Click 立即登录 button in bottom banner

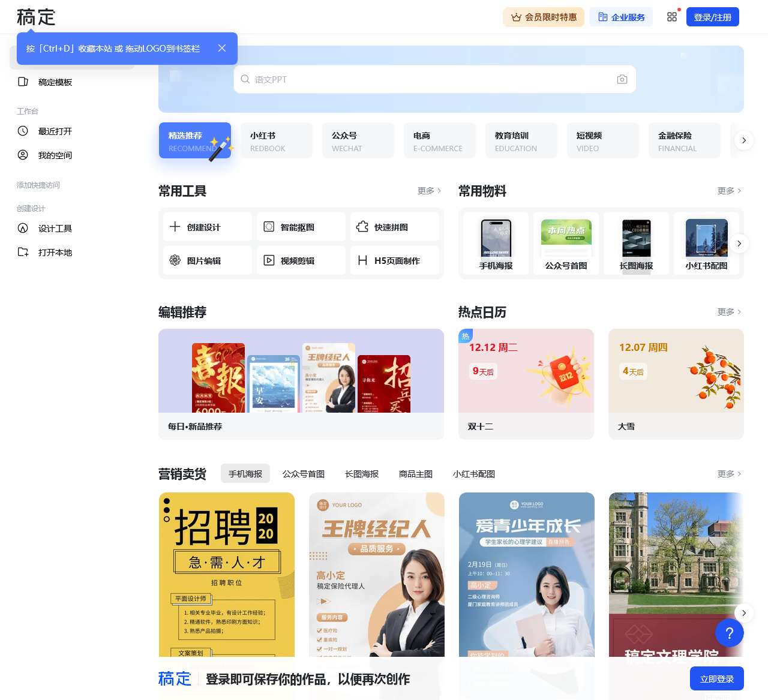tap(716, 679)
